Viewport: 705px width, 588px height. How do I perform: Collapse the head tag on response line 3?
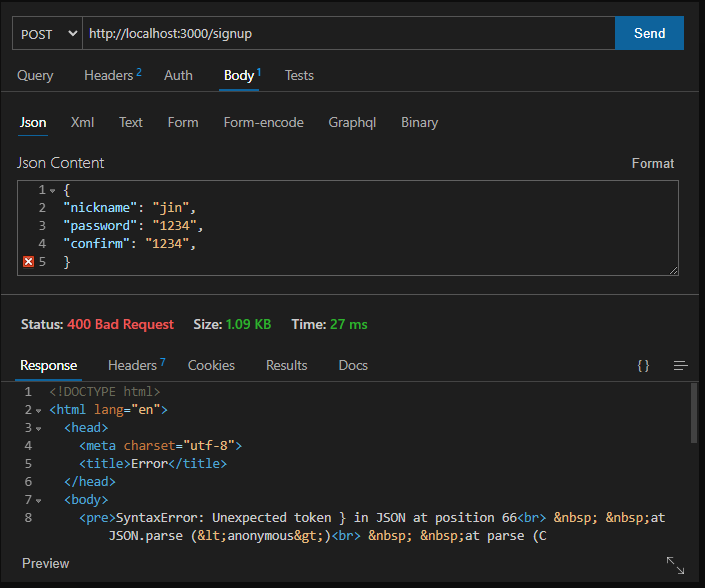[x=39, y=429]
